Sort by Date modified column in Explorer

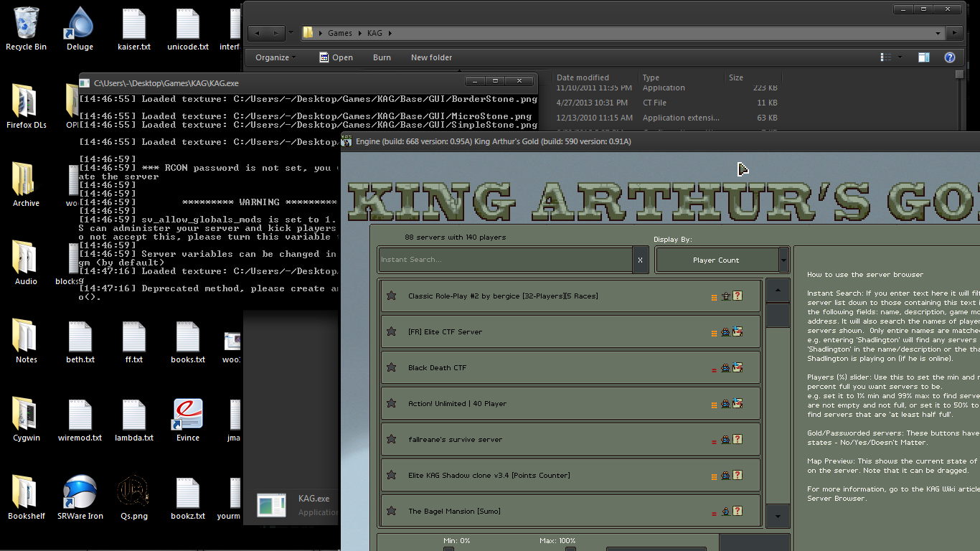(x=583, y=77)
